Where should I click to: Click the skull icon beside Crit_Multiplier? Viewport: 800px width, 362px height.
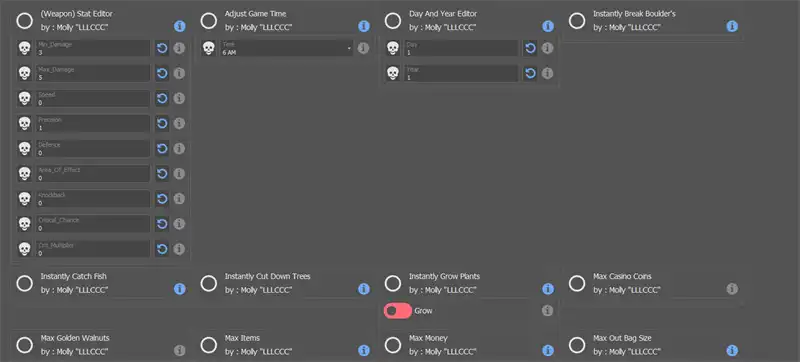[24, 249]
